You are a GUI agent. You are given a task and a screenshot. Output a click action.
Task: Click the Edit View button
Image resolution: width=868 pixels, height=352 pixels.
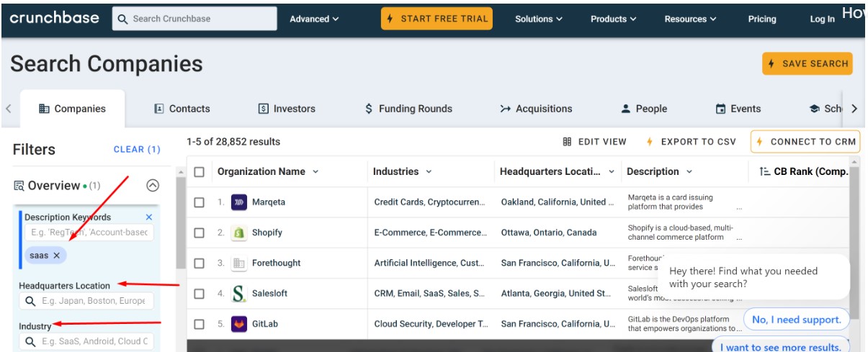point(594,142)
